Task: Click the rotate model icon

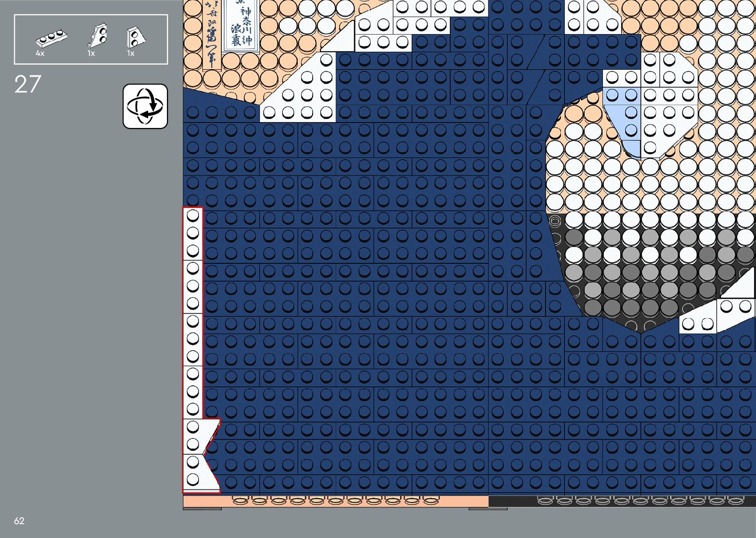Action: click(x=145, y=106)
